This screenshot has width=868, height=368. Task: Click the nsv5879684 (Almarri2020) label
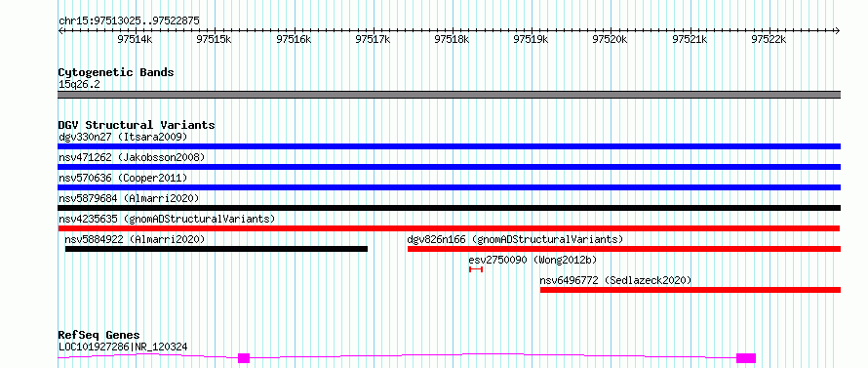[x=129, y=198]
